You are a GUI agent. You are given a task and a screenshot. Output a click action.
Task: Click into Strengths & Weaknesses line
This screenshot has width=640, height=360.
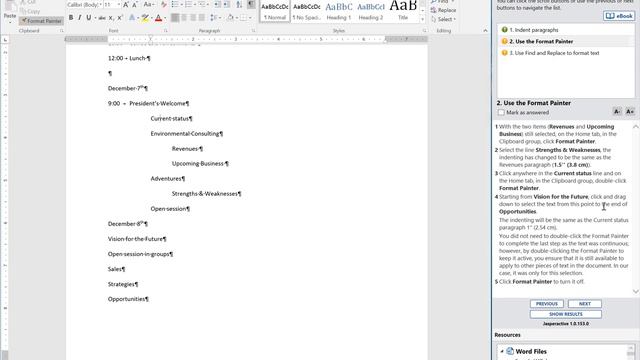pyautogui.click(x=206, y=193)
